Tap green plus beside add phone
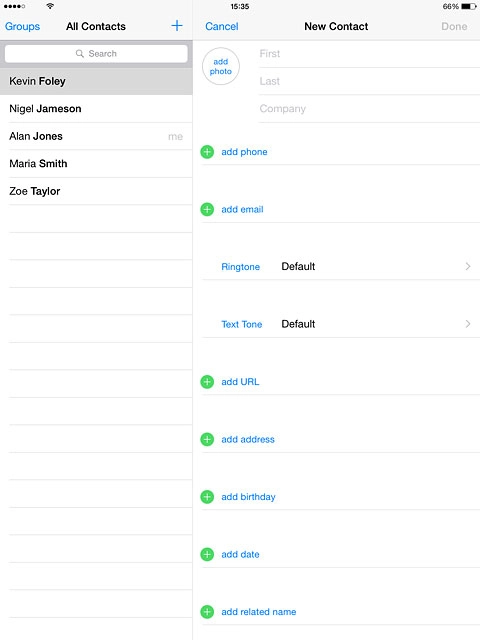This screenshot has height=640, width=480. (x=207, y=152)
